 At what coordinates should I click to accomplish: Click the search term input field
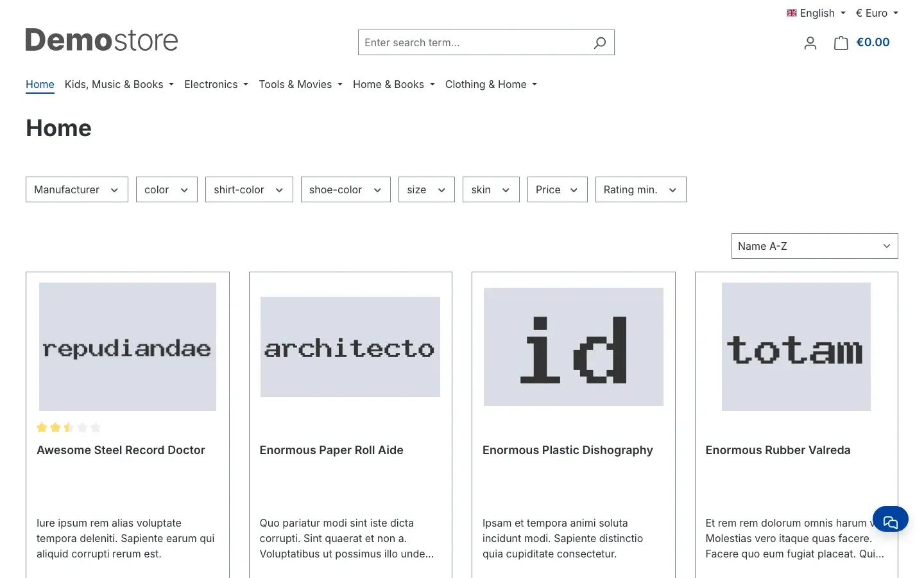(475, 42)
